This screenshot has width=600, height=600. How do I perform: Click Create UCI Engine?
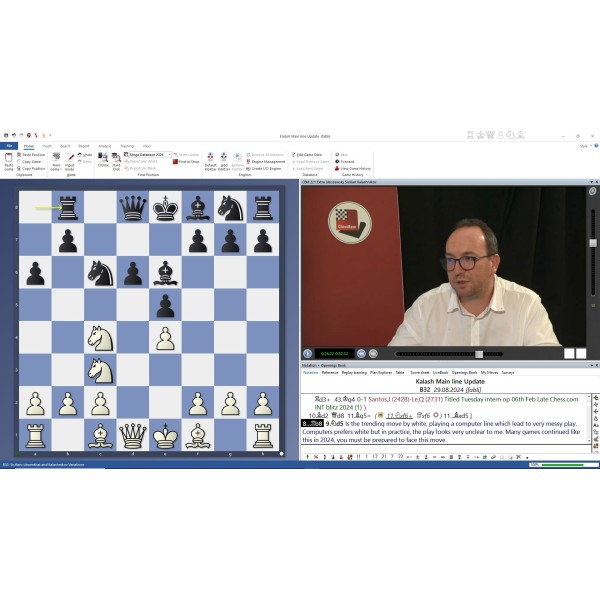point(264,168)
